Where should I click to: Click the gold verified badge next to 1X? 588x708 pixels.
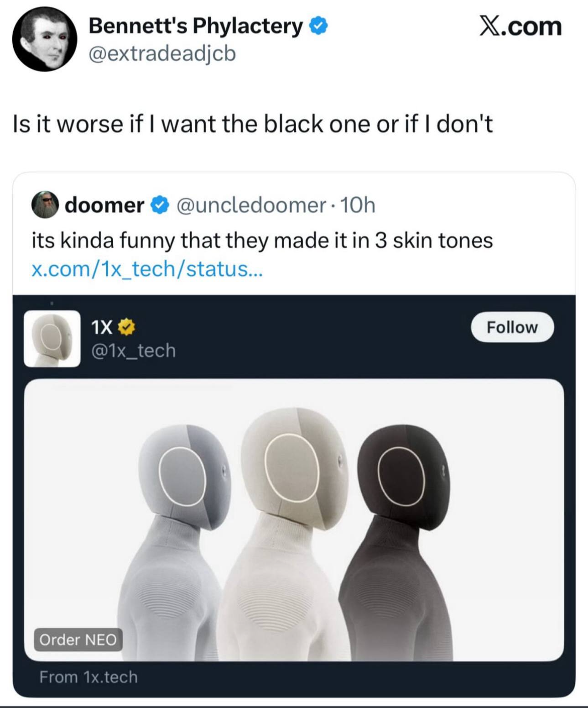point(126,327)
